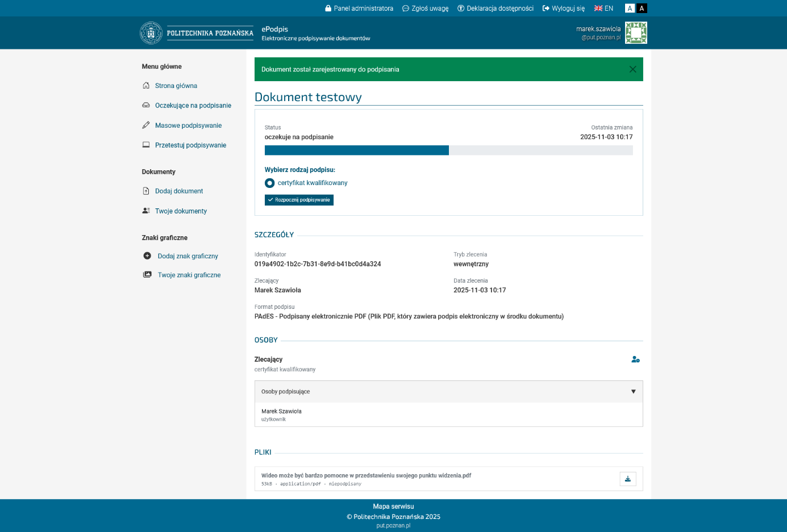Select the certyfikat kwalifikowany radio button
The width and height of the screenshot is (787, 532).
tap(269, 183)
